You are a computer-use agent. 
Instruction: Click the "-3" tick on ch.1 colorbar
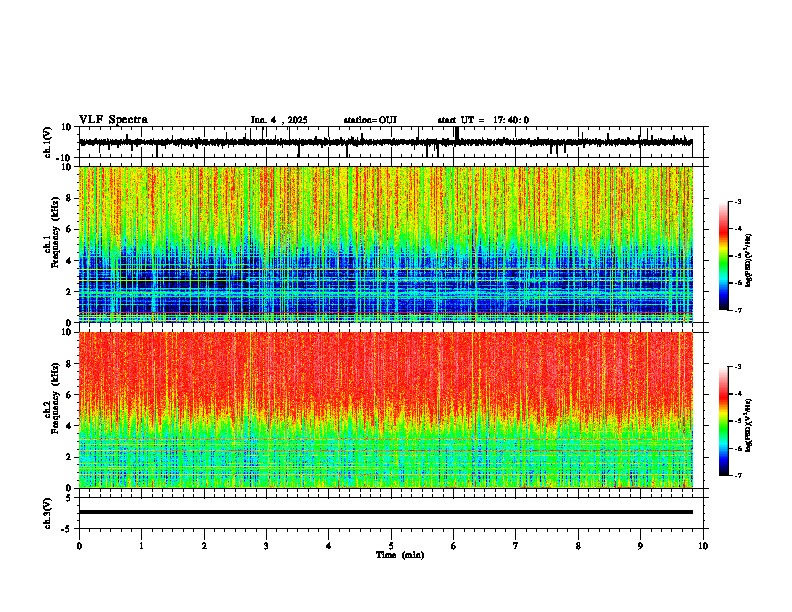coord(737,201)
